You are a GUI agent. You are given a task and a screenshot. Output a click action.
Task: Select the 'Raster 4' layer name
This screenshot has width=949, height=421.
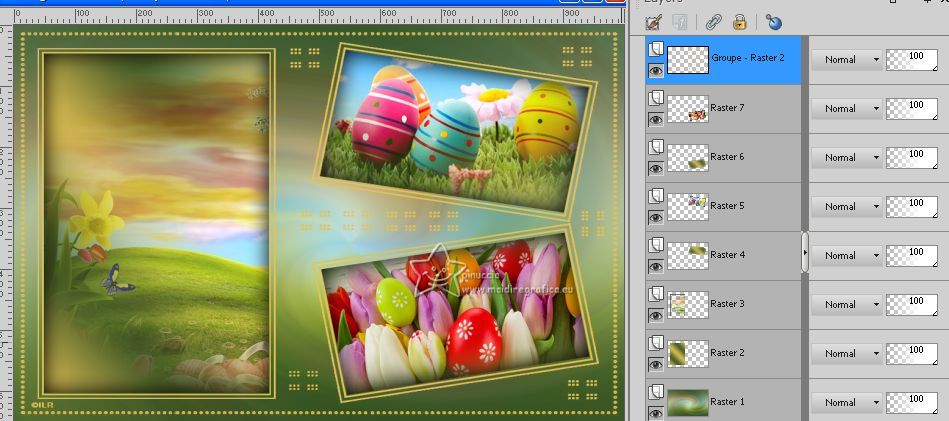(727, 255)
